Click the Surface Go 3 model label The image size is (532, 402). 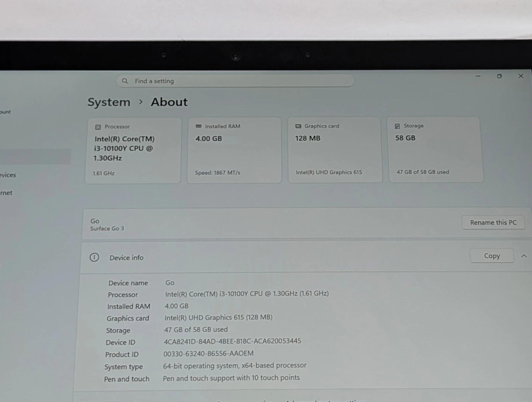tap(107, 229)
